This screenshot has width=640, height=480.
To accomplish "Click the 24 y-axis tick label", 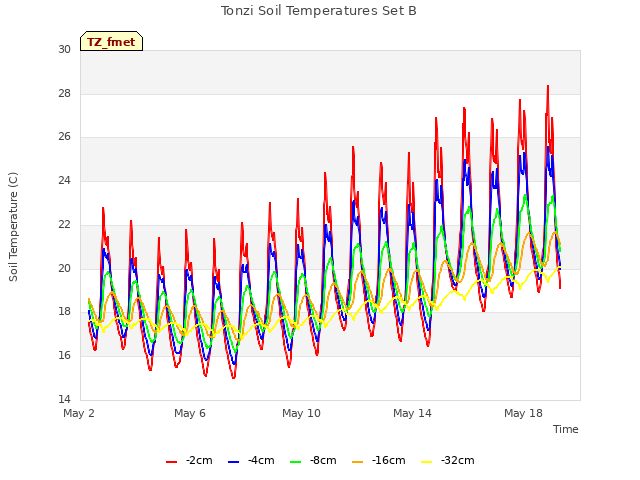I will 64,181.
